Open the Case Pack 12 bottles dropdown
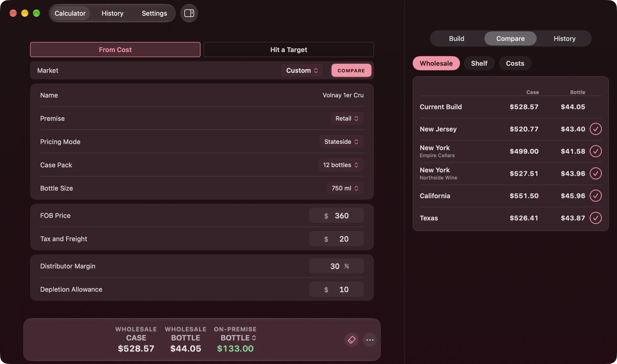This screenshot has height=364, width=617. point(341,165)
